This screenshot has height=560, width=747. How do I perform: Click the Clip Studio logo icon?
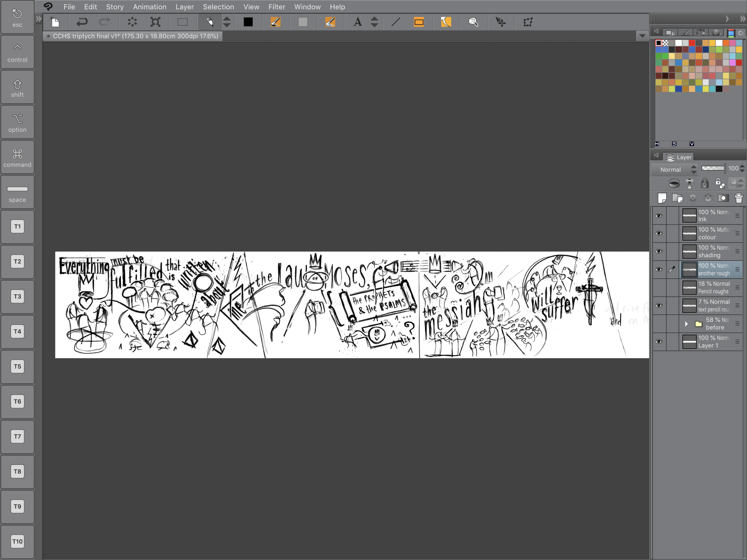click(x=48, y=6)
